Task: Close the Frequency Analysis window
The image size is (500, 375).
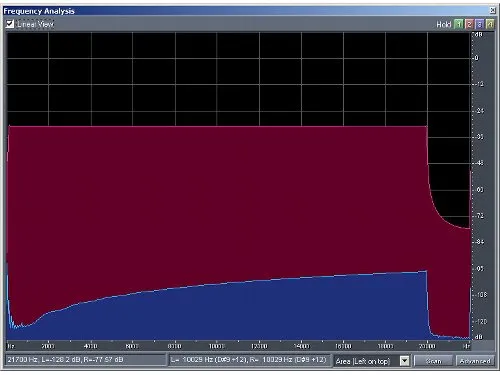Action: (492, 10)
